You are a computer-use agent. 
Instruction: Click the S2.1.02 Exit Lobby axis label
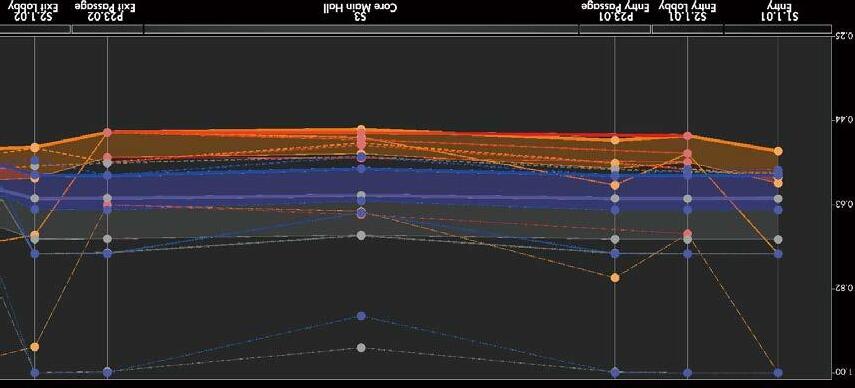point(34,12)
